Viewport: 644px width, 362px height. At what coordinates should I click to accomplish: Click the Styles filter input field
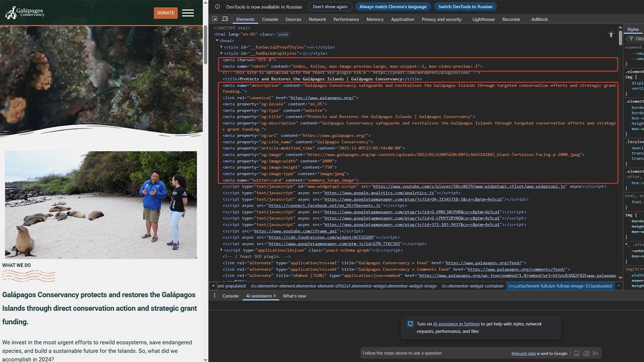click(638, 38)
